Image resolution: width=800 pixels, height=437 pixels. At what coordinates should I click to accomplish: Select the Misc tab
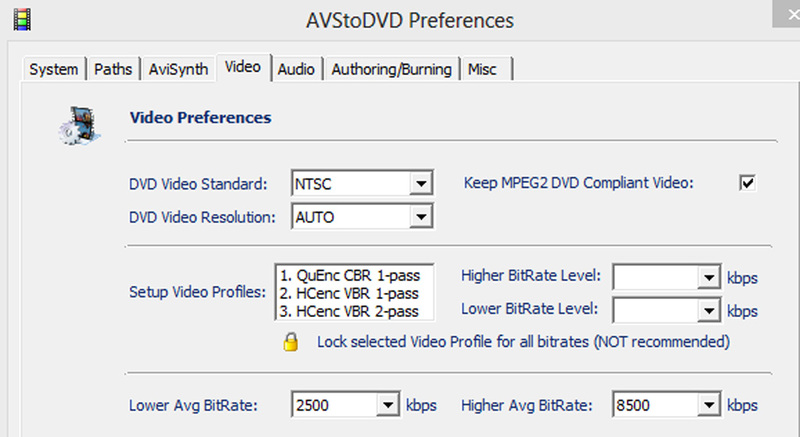click(486, 69)
